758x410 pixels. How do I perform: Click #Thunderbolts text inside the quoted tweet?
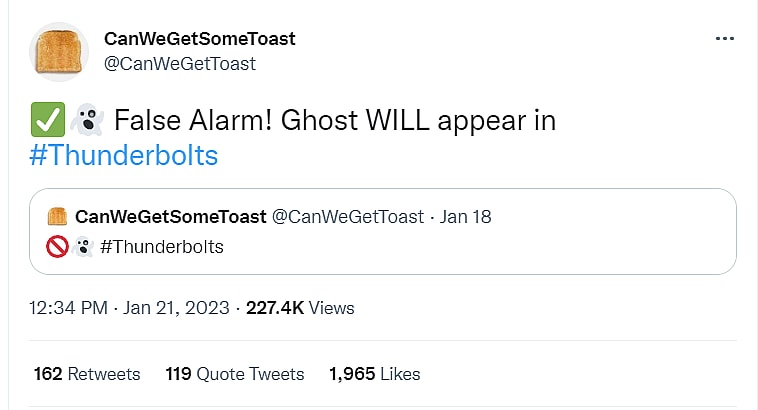(162, 246)
